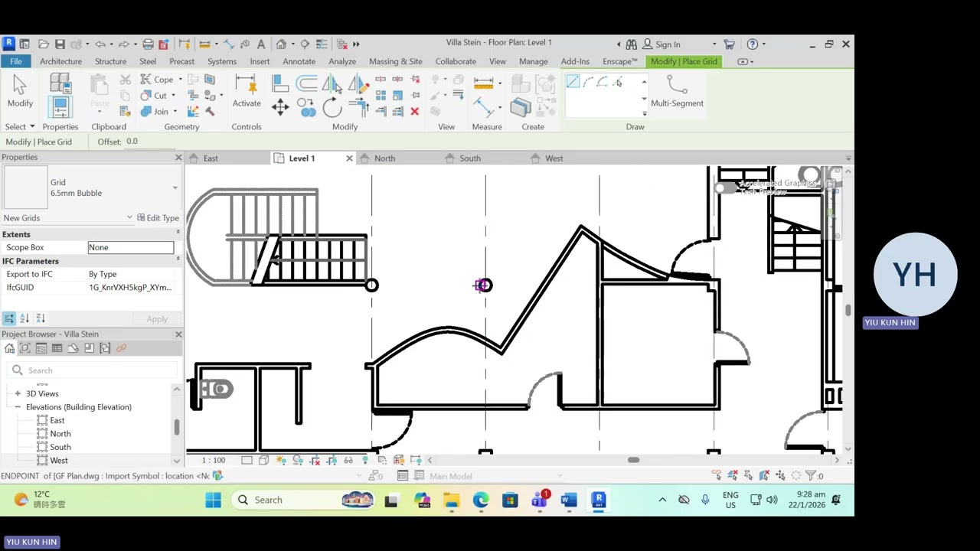The width and height of the screenshot is (980, 551).
Task: Click the red Delete X icon
Action: click(x=414, y=112)
